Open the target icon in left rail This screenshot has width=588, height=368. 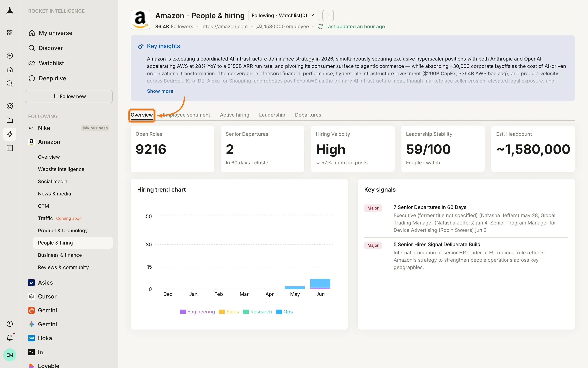tap(10, 106)
